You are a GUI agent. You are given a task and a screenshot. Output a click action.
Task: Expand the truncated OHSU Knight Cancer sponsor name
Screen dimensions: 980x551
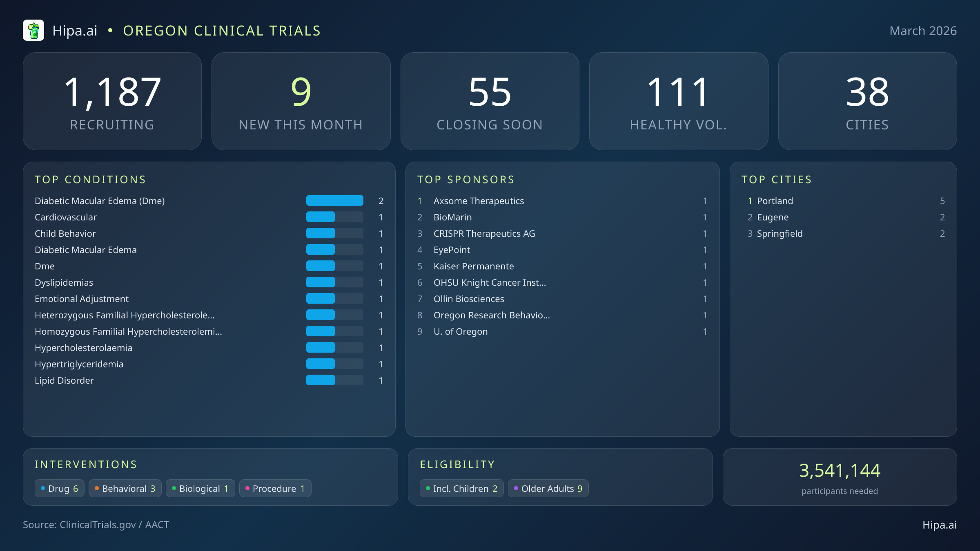tap(490, 282)
